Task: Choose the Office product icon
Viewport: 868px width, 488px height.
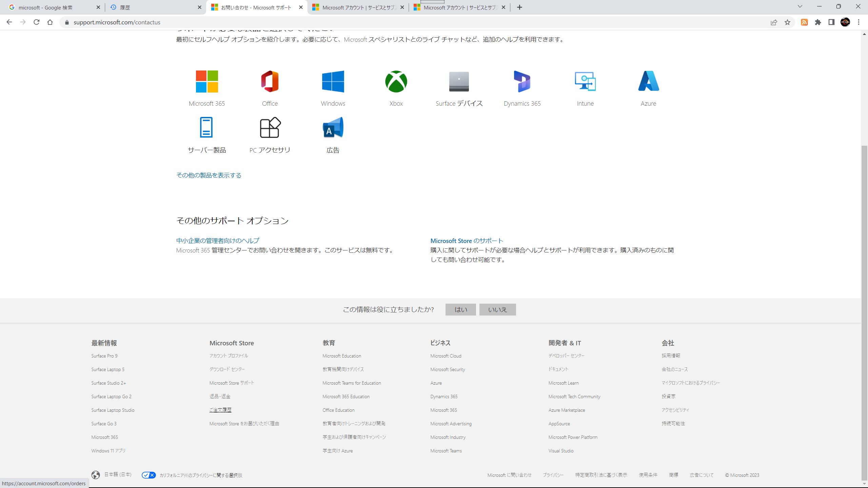Action: click(270, 81)
